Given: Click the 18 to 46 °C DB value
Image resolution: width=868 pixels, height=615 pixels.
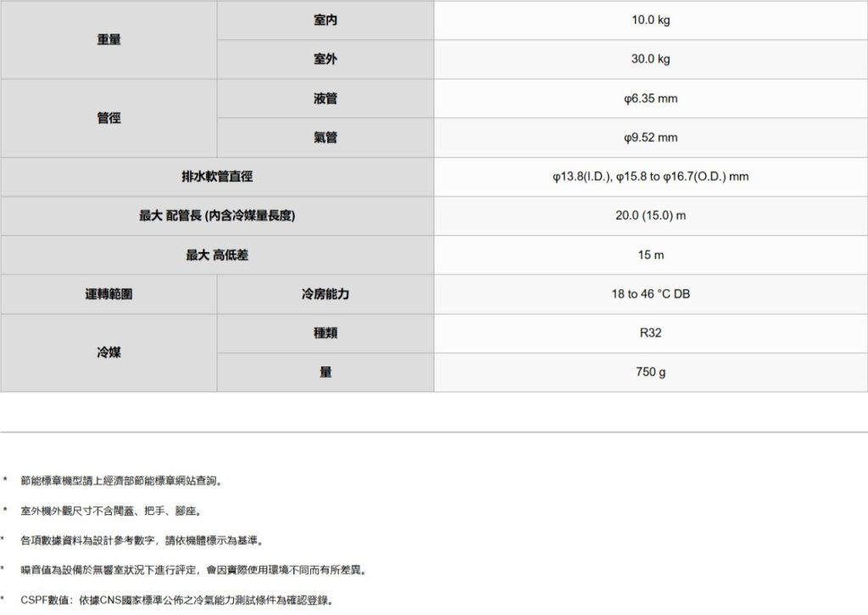Looking at the screenshot, I should 650,294.
